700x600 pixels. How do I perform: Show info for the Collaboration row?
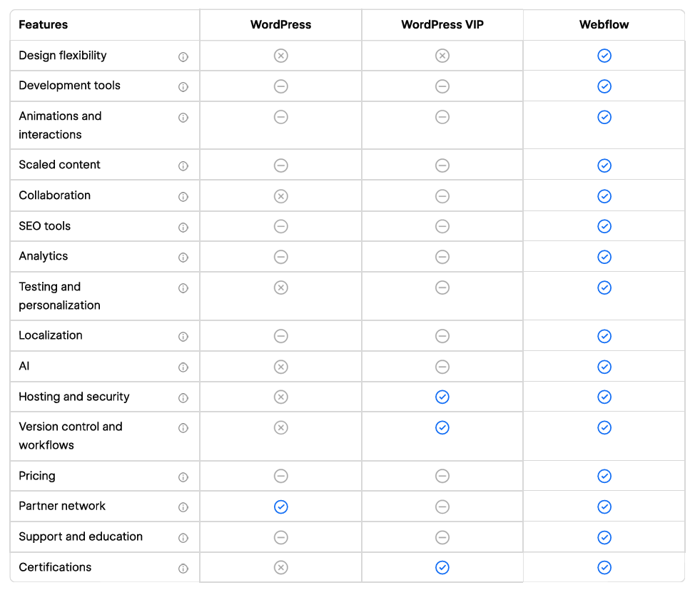[183, 197]
